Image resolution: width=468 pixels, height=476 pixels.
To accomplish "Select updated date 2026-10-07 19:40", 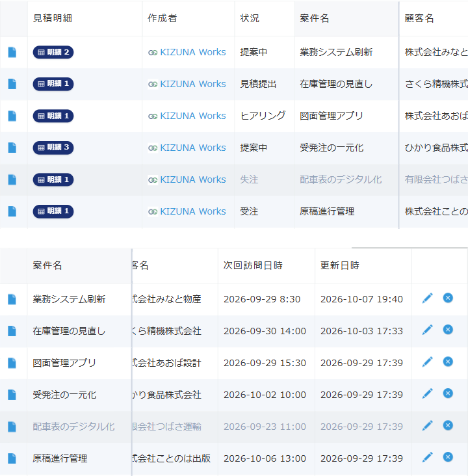I will pos(361,299).
